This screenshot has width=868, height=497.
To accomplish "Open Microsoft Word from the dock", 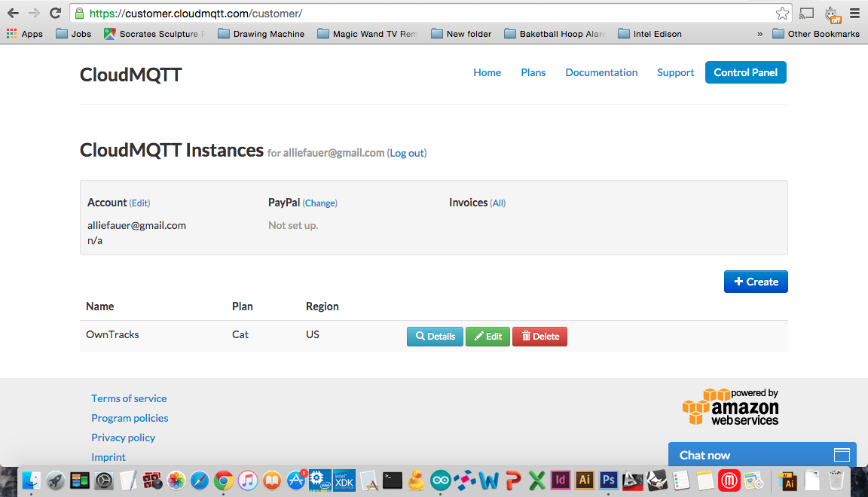I will click(x=488, y=480).
